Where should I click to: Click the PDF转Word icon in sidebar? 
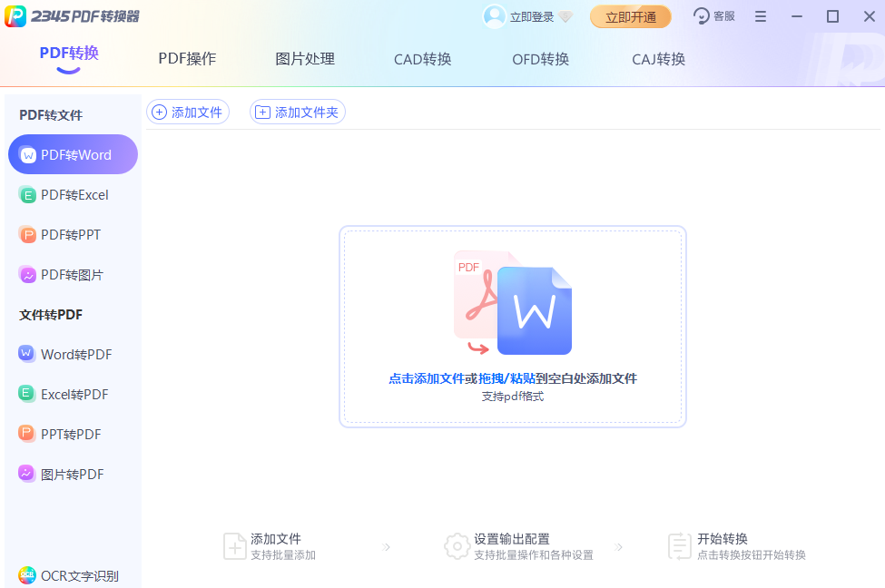tap(28, 154)
